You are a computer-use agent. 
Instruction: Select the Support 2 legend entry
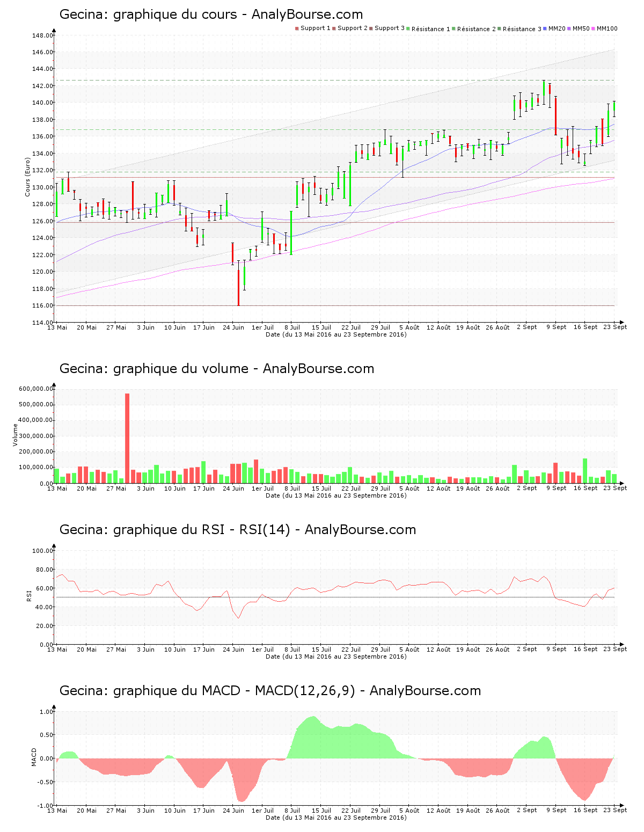(x=350, y=28)
